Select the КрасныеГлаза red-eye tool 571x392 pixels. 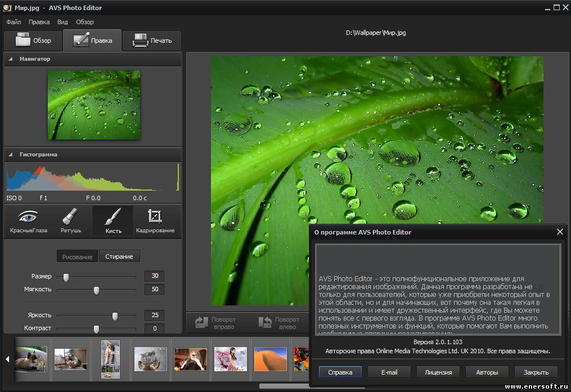click(x=28, y=220)
